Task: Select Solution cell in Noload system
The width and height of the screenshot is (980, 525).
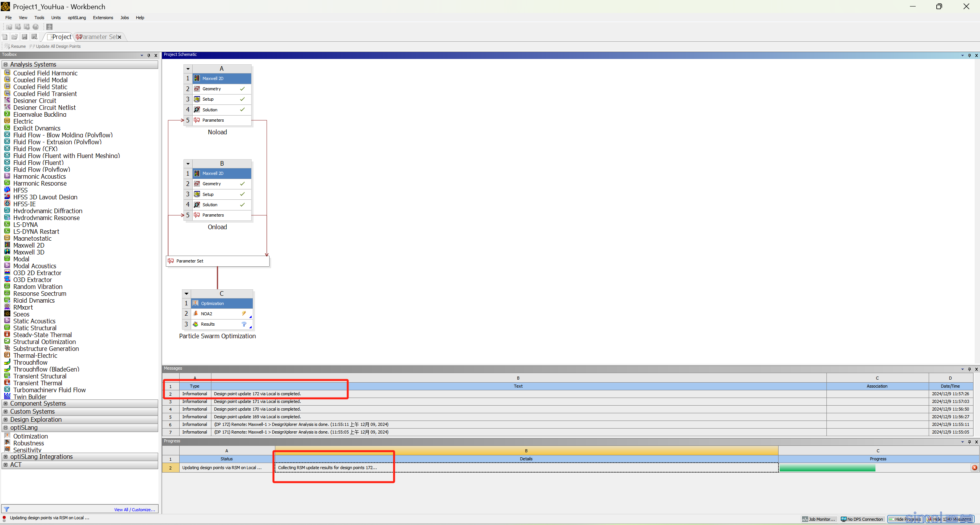Action: (222, 110)
